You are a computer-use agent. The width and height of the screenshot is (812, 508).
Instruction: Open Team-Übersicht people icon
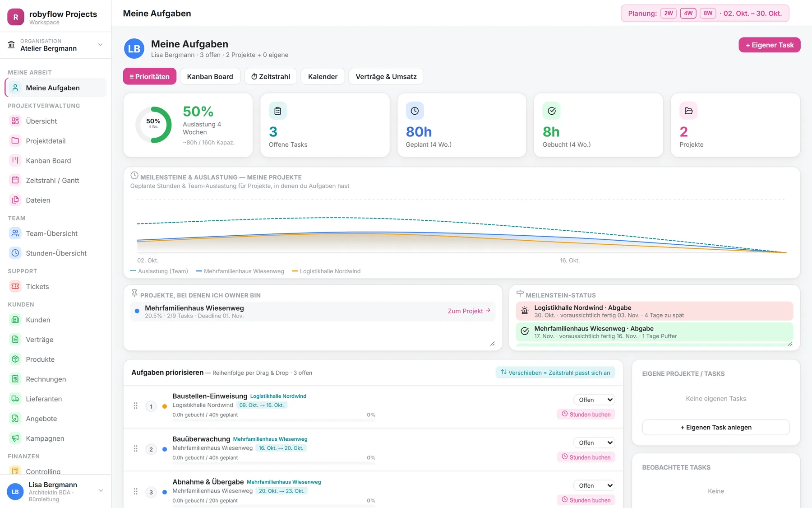15,233
